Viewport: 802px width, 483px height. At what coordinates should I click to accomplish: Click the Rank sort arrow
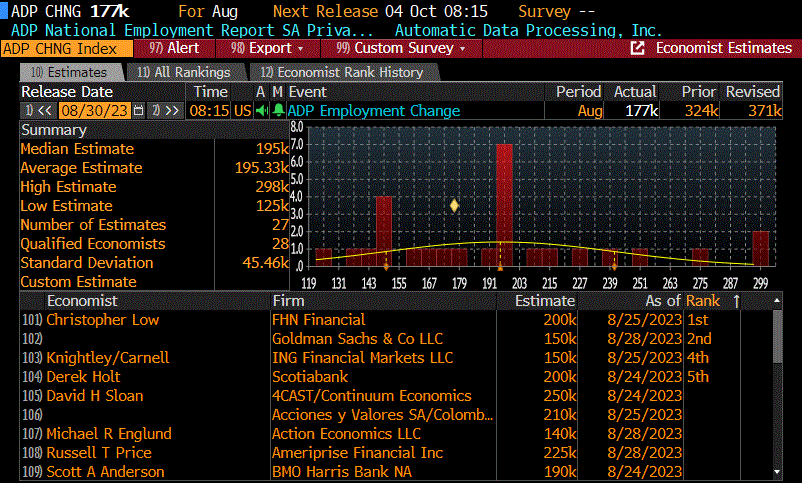tap(736, 301)
